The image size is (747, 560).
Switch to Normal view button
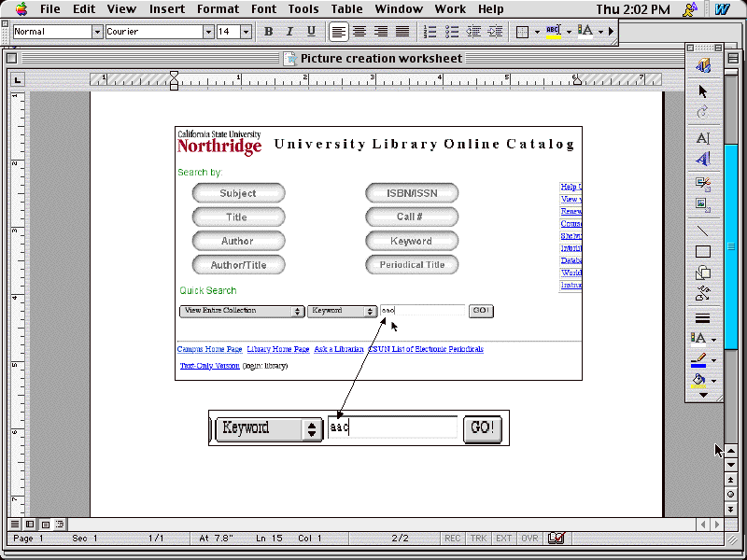pos(15,525)
